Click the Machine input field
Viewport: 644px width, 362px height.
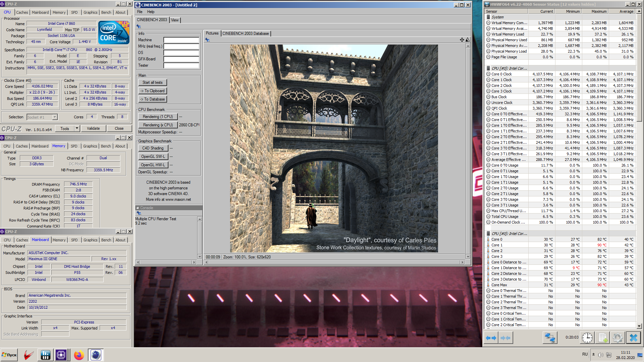[181, 40]
